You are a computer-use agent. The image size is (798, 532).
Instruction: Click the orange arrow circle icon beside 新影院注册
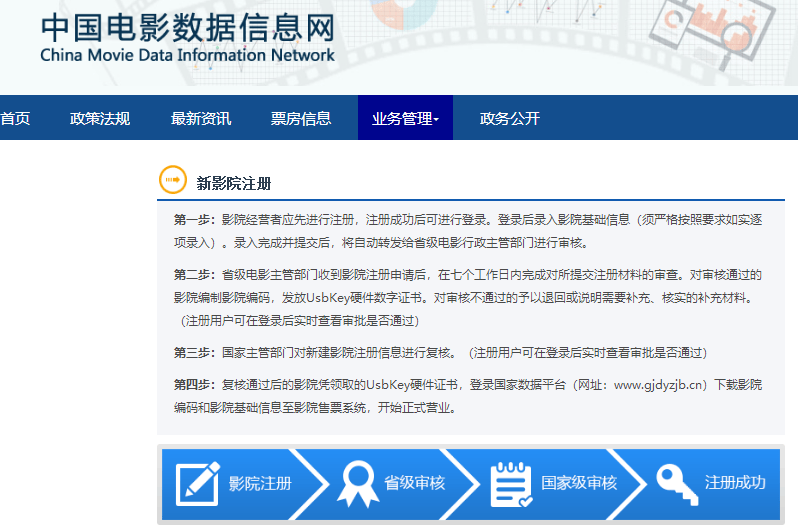[x=173, y=180]
